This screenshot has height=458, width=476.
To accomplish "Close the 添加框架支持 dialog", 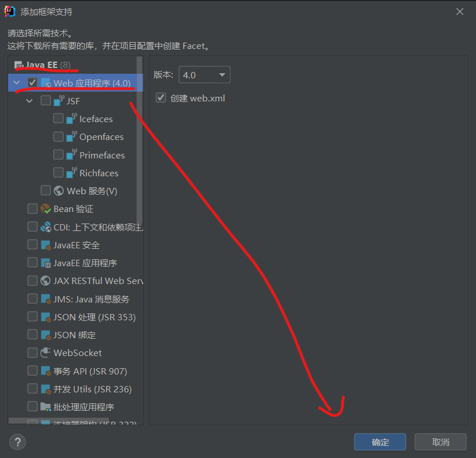I will (460, 12).
